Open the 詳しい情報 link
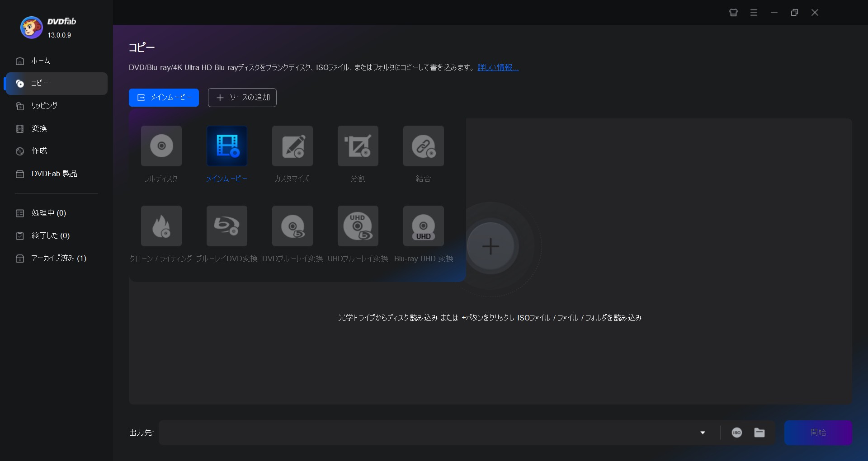 [x=498, y=67]
